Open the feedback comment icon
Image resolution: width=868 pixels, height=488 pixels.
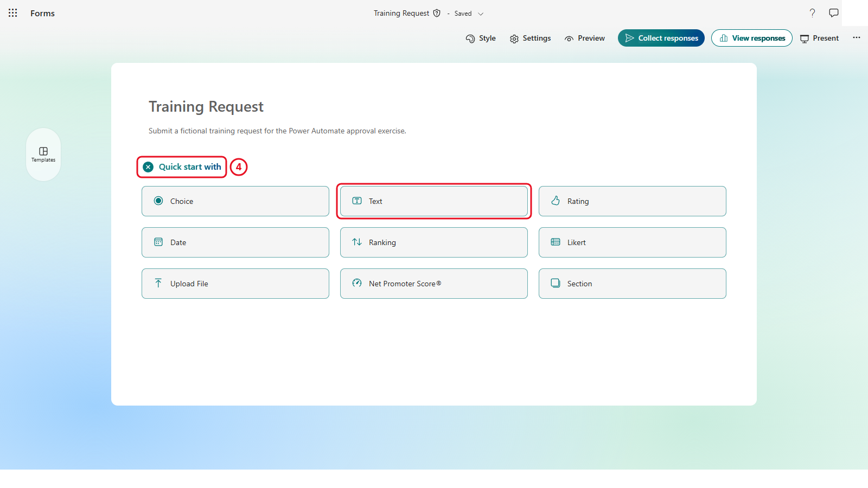(834, 13)
